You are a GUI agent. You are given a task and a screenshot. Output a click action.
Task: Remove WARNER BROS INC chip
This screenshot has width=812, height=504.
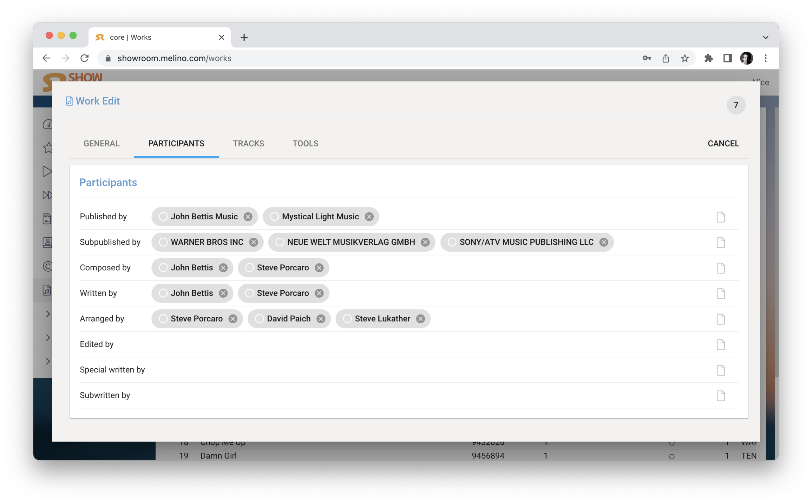tap(254, 242)
